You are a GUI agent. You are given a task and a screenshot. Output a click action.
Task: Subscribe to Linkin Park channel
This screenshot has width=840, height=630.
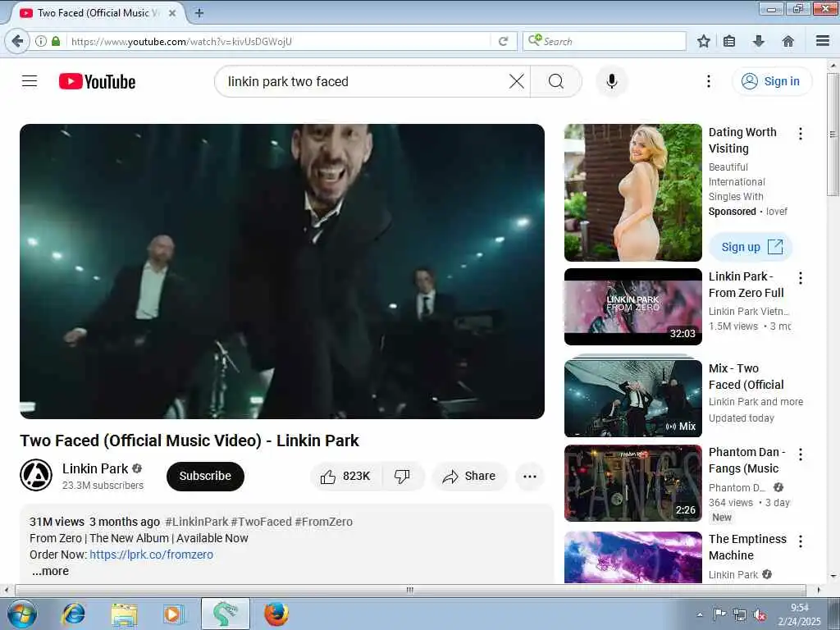pos(205,477)
